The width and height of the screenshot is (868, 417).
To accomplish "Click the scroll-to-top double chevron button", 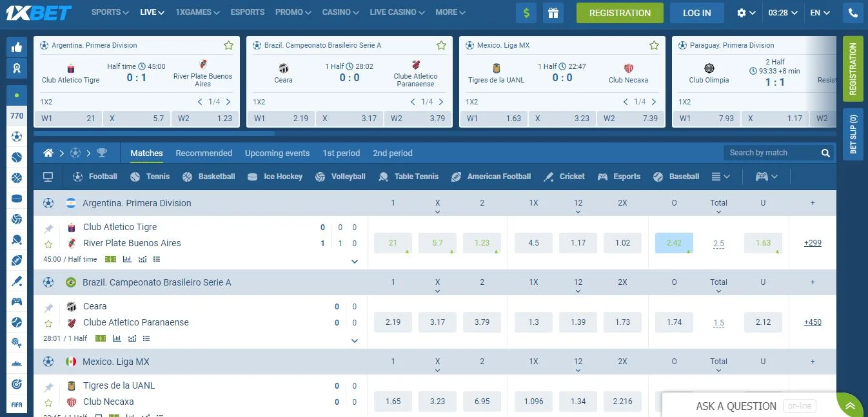I will tap(851, 405).
